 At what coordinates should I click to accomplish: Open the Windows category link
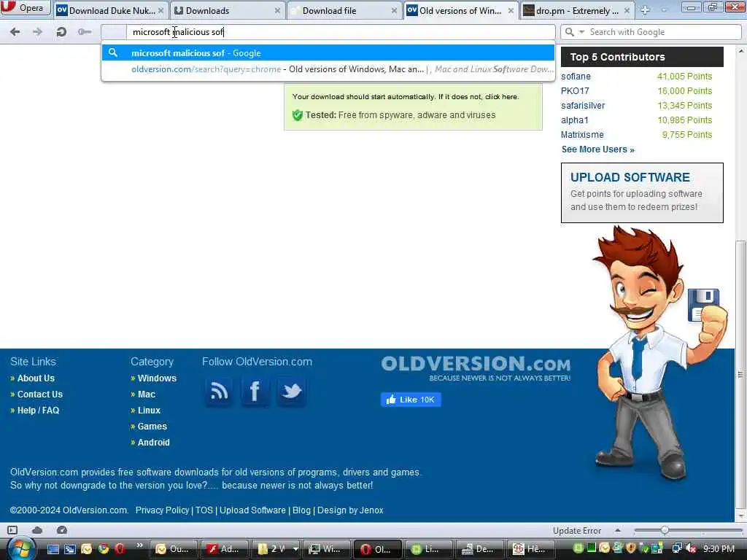tap(157, 378)
